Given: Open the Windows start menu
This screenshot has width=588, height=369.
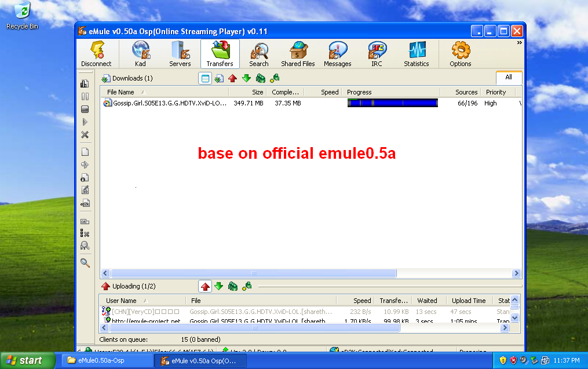Looking at the screenshot, I should tap(28, 360).
